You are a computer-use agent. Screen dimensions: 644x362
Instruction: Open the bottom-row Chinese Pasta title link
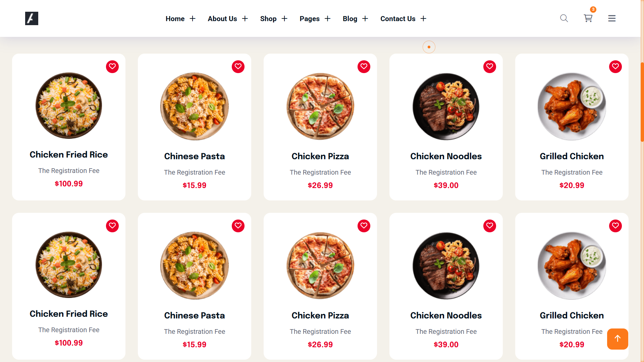(x=194, y=315)
